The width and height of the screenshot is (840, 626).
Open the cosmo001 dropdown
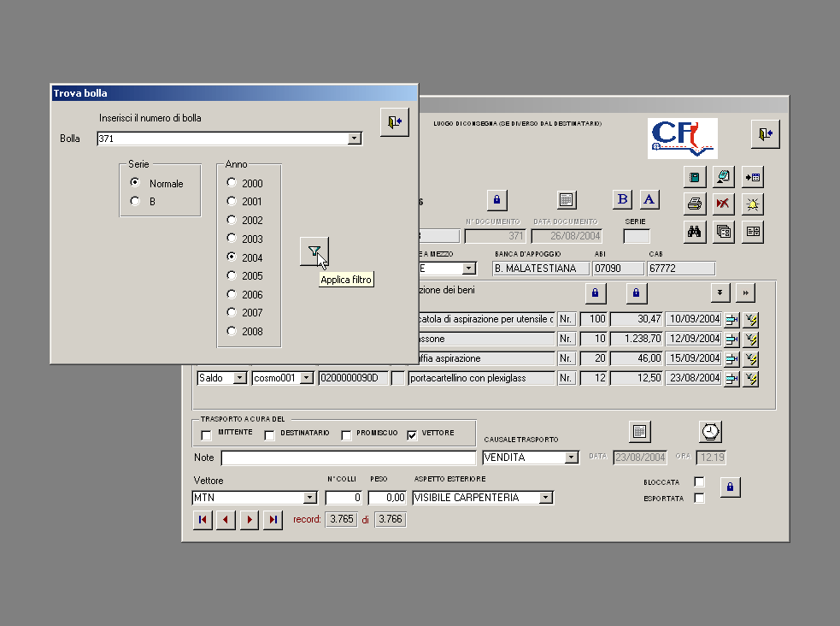(x=306, y=378)
